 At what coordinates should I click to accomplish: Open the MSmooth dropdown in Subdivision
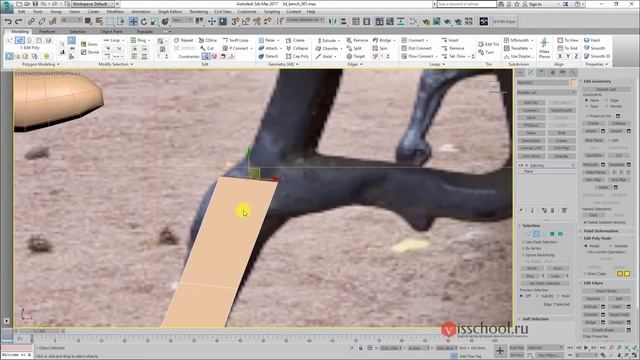click(x=532, y=40)
